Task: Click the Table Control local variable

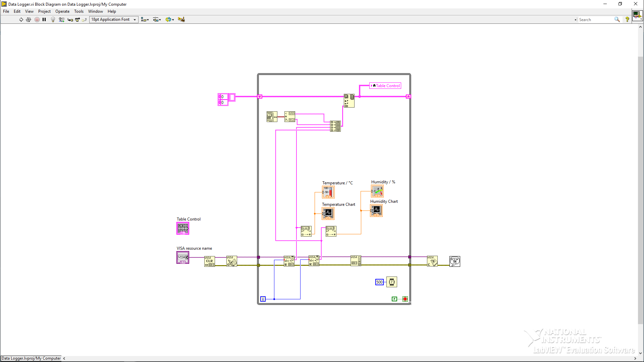Action: click(x=385, y=86)
